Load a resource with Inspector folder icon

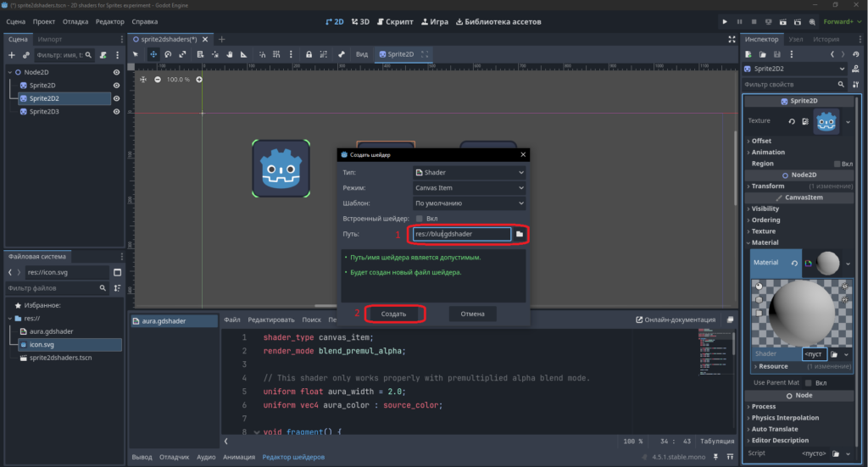click(762, 54)
